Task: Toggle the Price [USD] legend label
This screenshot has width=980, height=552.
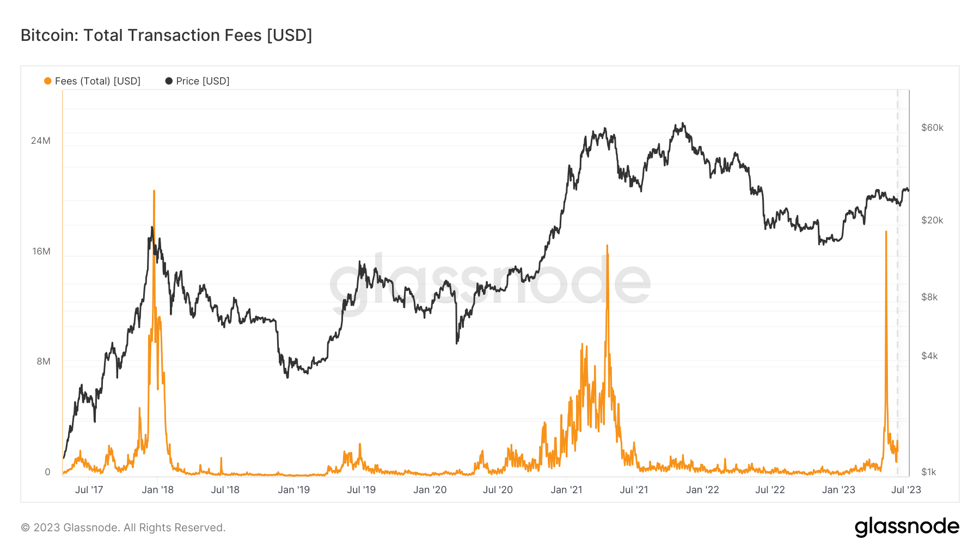Action: pos(203,81)
